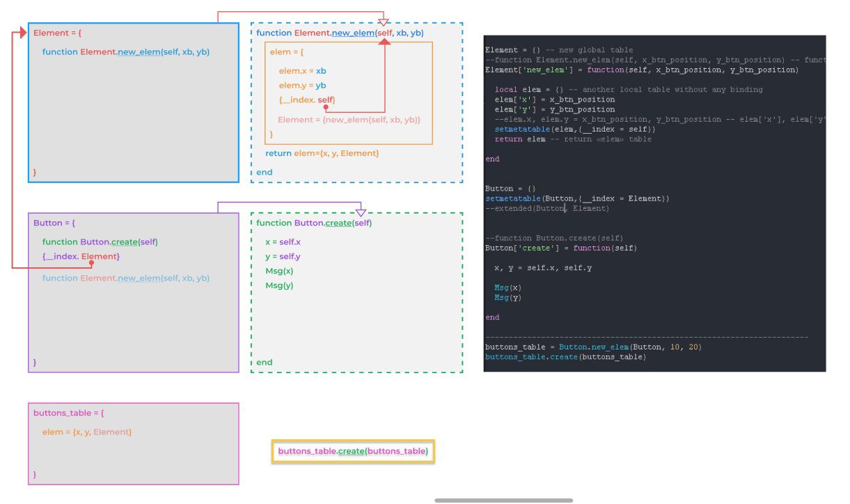The width and height of the screenshot is (850, 504).
Task: Click commented line '--elem.x, elem.y = x_btn_position'
Action: [x=660, y=120]
